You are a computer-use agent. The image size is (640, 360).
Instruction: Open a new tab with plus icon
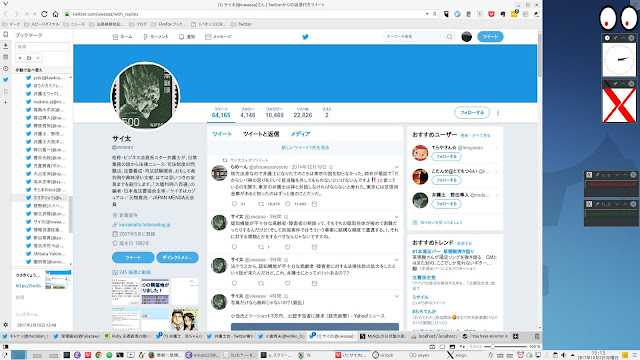point(516,336)
